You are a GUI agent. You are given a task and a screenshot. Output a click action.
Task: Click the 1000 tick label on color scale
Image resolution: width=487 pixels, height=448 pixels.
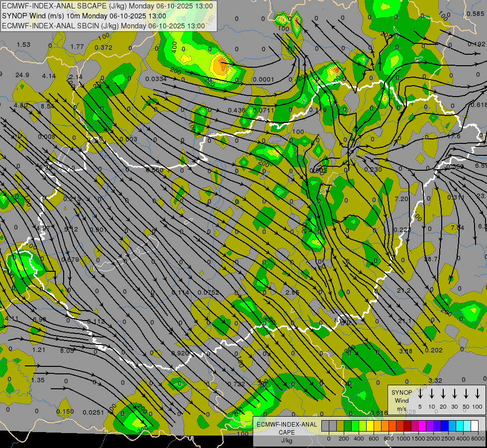(x=403, y=439)
